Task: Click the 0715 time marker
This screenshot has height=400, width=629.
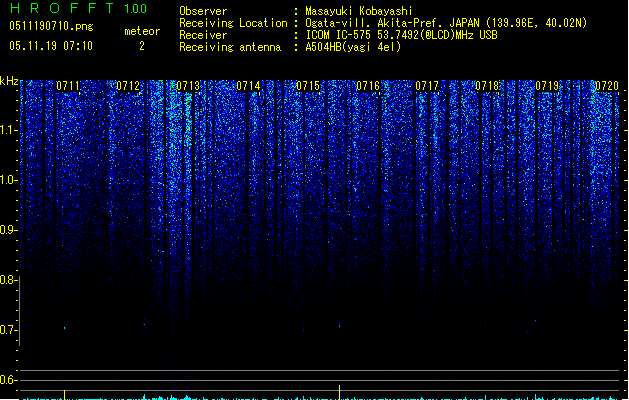Action: click(308, 86)
